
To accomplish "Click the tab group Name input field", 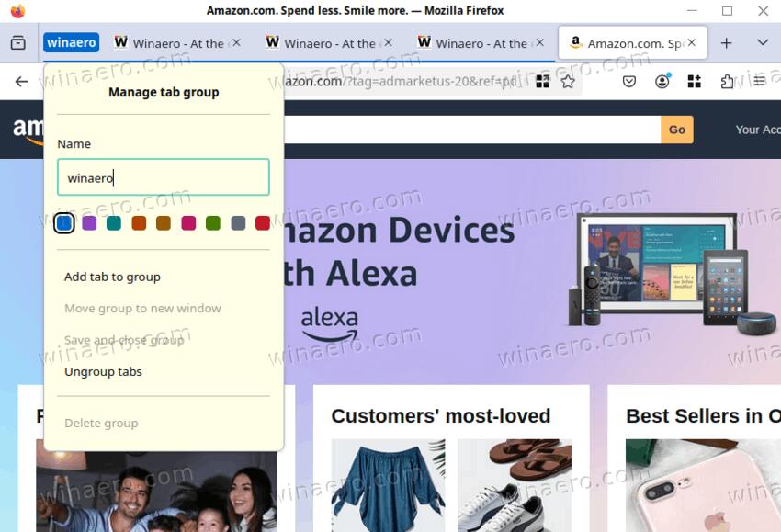I will tap(164, 177).
